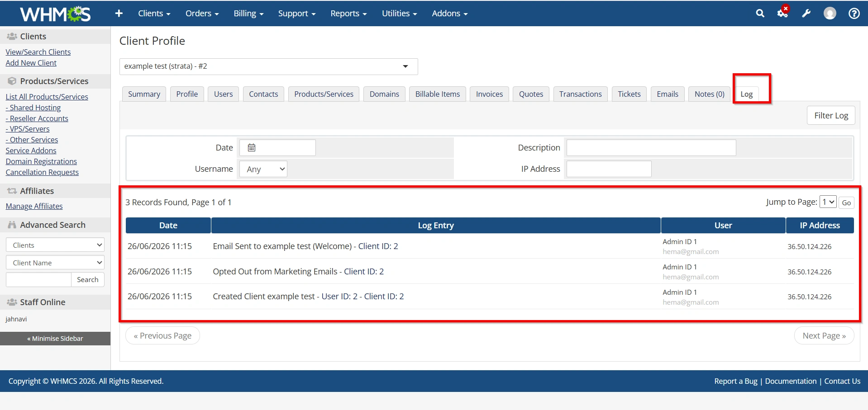This screenshot has height=410, width=868.
Task: Switch to the Users tab
Action: click(224, 94)
